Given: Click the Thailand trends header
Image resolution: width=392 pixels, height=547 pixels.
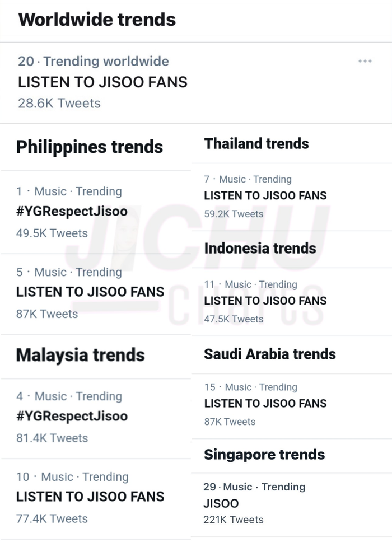Looking at the screenshot, I should (x=256, y=144).
